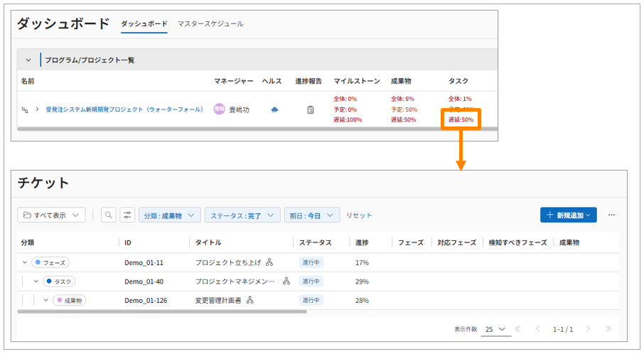This screenshot has height=354, width=644.
Task: Open the 表示件数 25 page size dropdown
Action: point(496,330)
